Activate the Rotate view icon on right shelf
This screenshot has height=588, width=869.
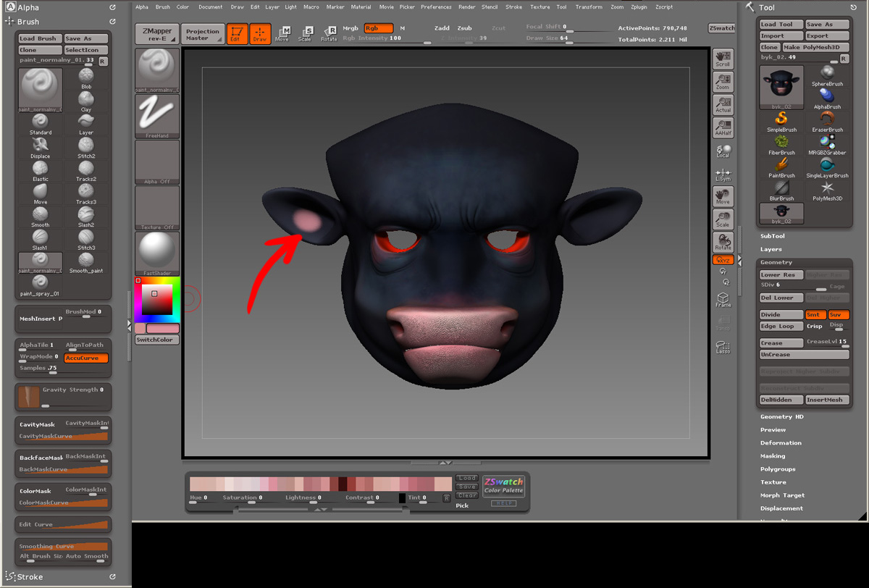click(723, 241)
